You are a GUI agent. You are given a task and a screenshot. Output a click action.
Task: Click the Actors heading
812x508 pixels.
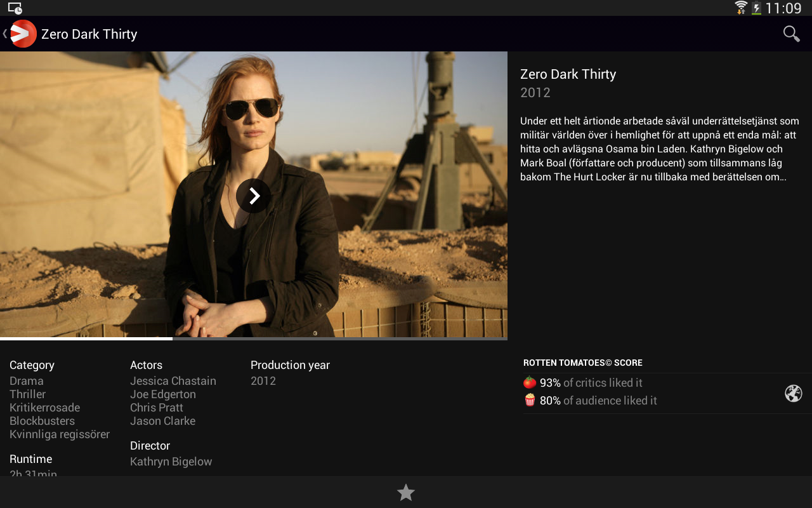147,365
